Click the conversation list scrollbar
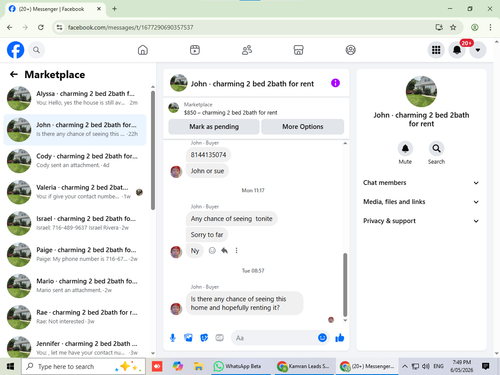 pyautogui.click(x=153, y=150)
